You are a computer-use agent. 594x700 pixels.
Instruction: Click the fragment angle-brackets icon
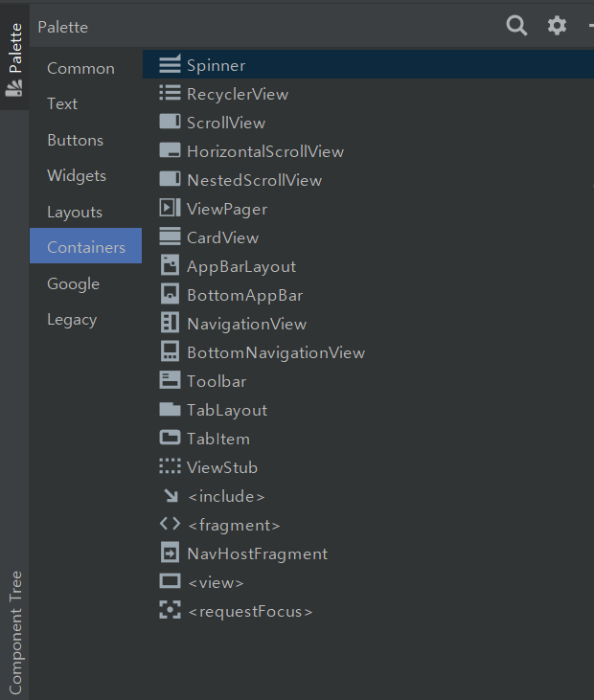(x=171, y=524)
